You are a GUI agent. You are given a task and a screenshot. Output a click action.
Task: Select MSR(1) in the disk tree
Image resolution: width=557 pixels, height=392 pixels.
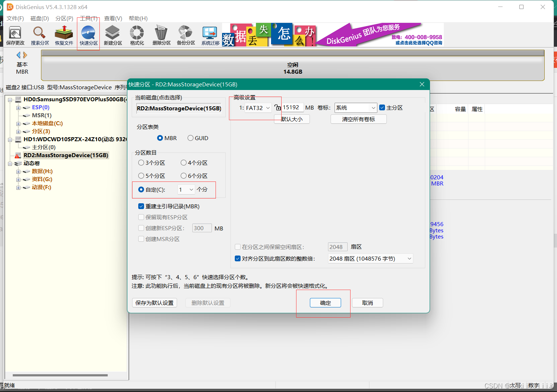click(42, 115)
